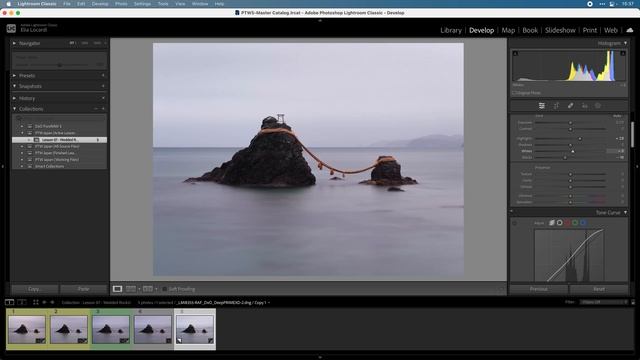This screenshot has width=640, height=360.
Task: Switch to Loupe view mode
Action: tap(117, 289)
